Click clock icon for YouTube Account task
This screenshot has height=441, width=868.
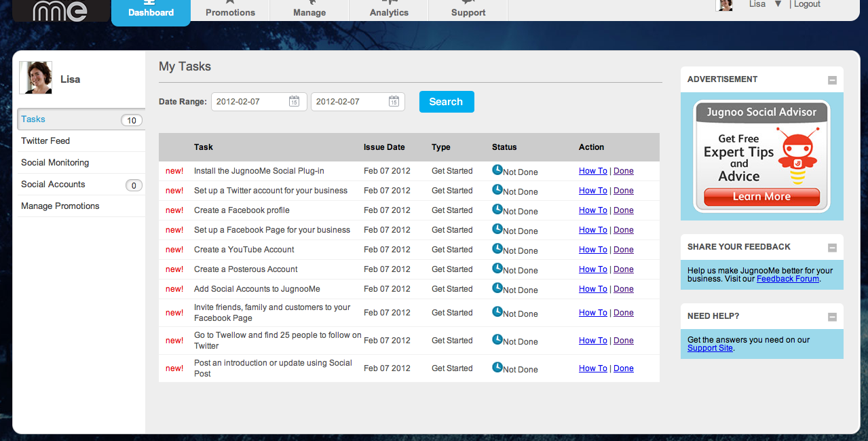click(x=497, y=248)
